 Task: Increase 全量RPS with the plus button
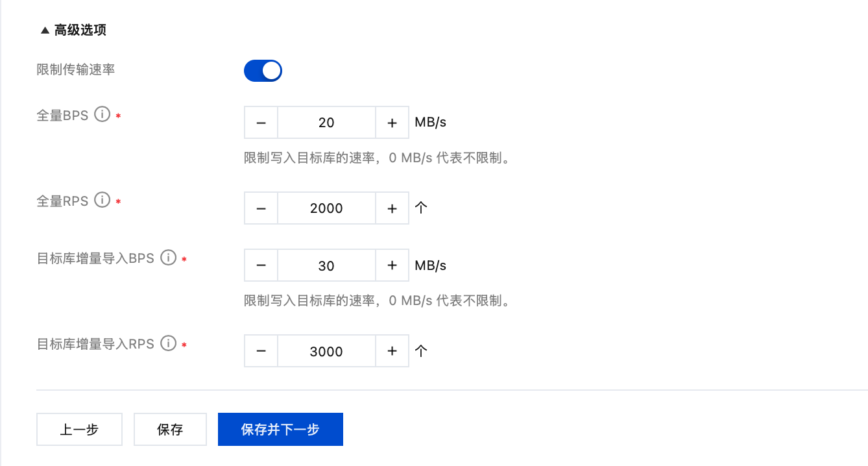coord(392,208)
